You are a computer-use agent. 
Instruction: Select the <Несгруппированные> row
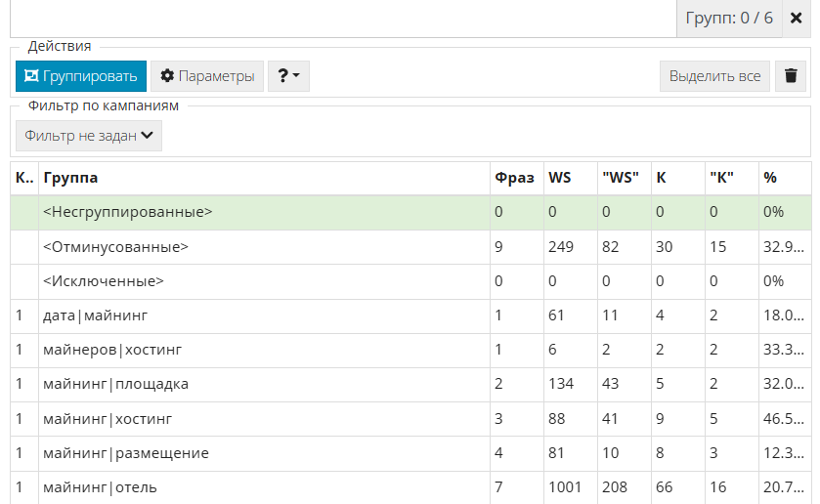coord(128,212)
